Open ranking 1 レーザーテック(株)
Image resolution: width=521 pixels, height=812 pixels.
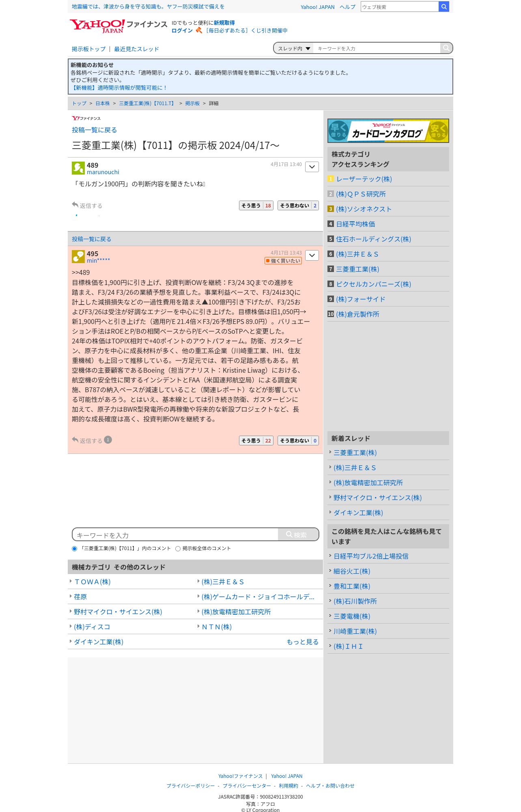click(x=364, y=179)
